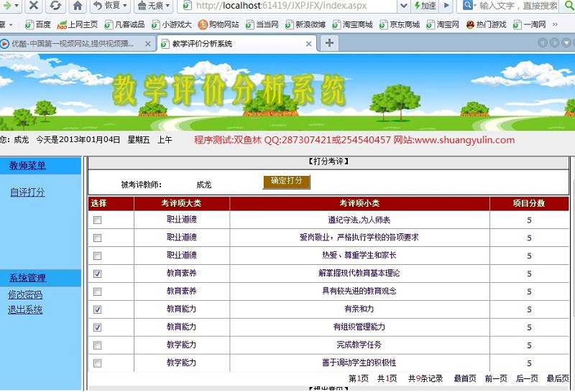Check the 爱岗敬业 row checkbox
Image resolution: width=575 pixels, height=392 pixels.
(x=97, y=238)
